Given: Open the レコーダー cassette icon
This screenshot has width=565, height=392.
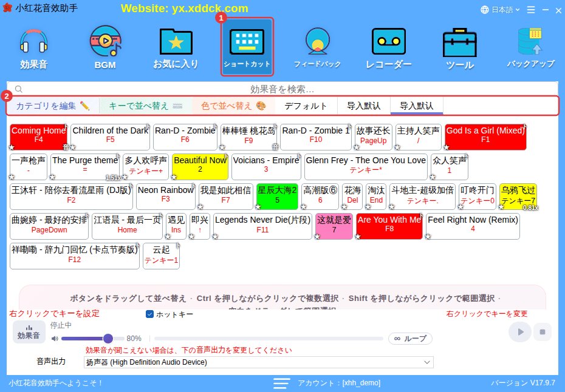Looking at the screenshot, I should tap(388, 49).
